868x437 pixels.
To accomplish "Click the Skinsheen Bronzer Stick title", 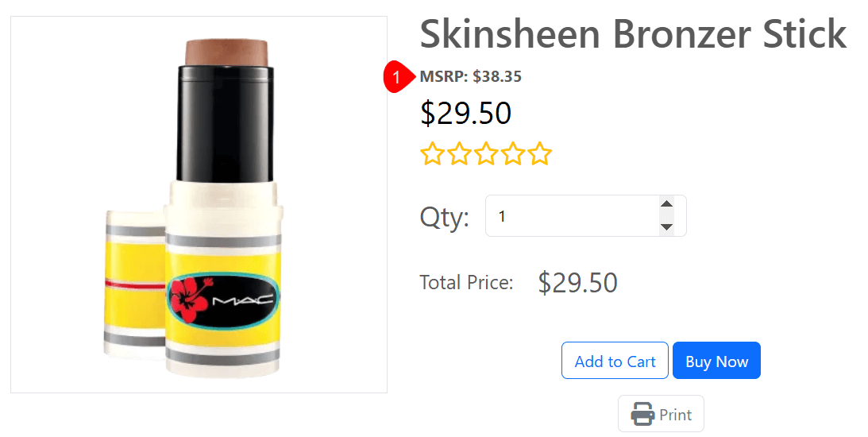I will [633, 34].
